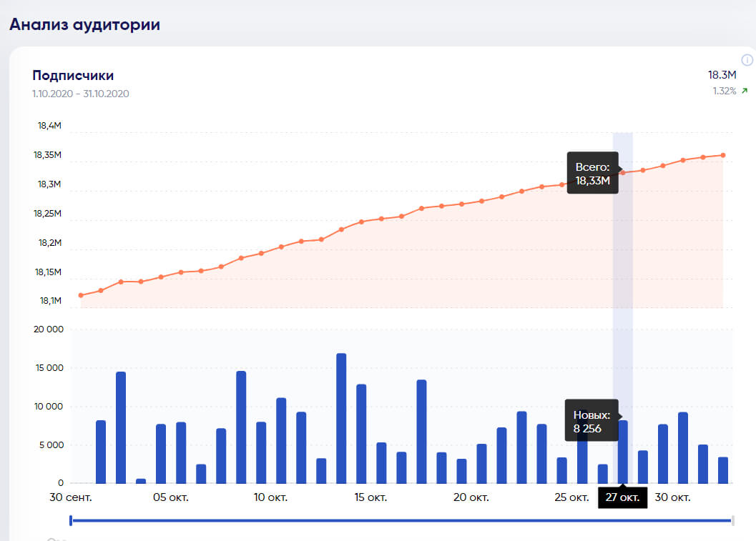Click the 15 окт. axis label
The width and height of the screenshot is (756, 541).
tap(370, 497)
